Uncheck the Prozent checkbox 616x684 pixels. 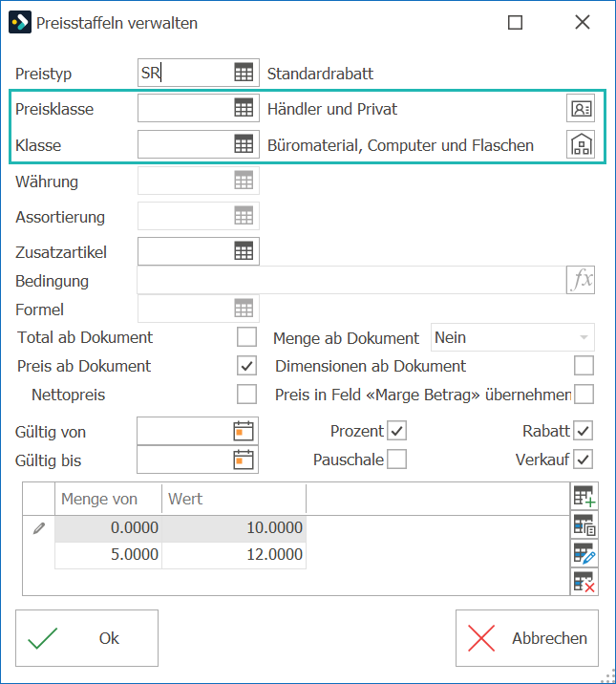[396, 431]
